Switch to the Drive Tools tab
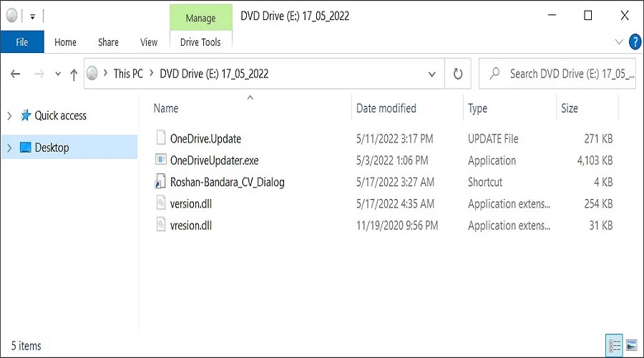Image resolution: width=644 pixels, height=358 pixels. (200, 42)
